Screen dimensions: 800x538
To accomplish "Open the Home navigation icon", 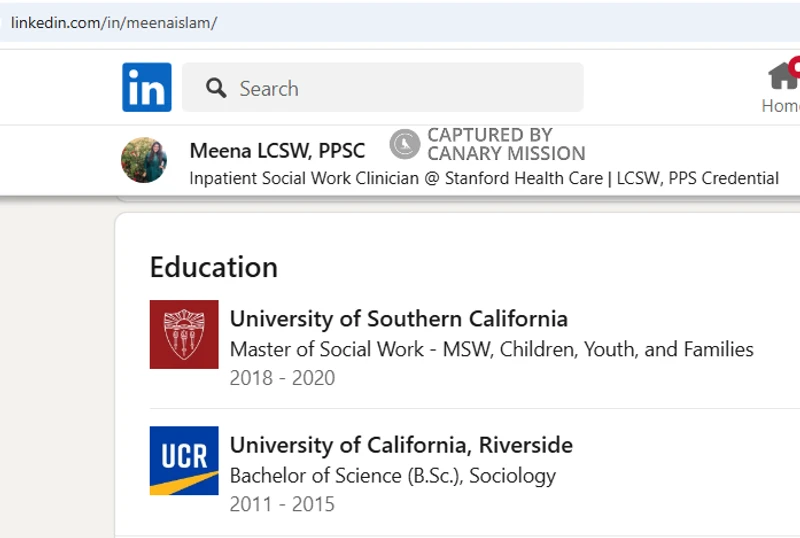I will tap(783, 77).
